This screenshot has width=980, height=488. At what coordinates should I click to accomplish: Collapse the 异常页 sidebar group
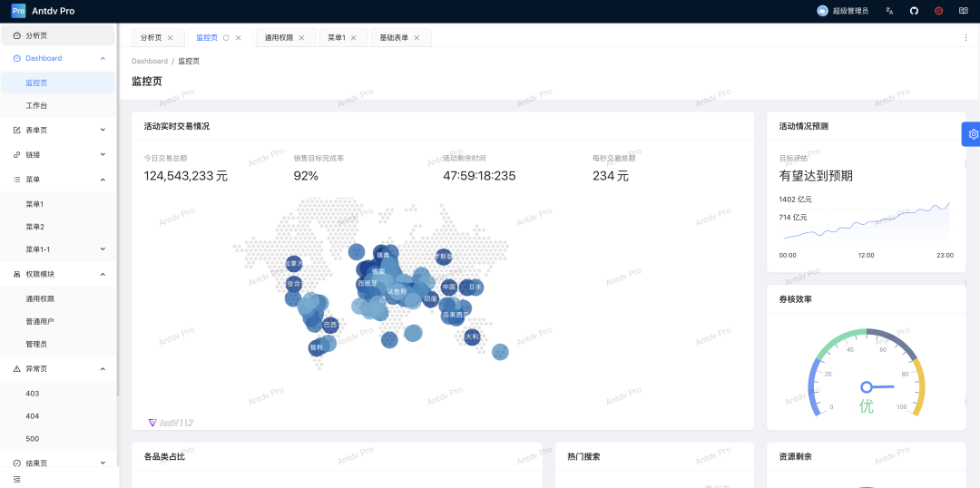(x=103, y=369)
